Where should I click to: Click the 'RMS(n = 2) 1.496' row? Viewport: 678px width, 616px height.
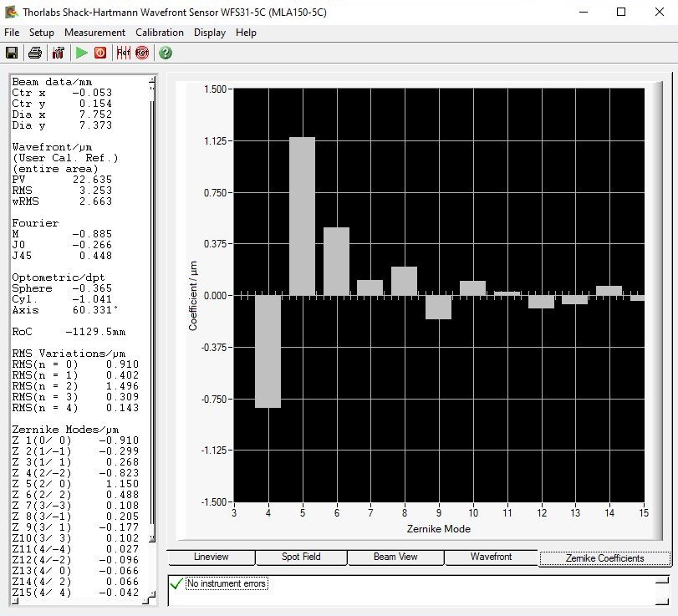[x=75, y=386]
